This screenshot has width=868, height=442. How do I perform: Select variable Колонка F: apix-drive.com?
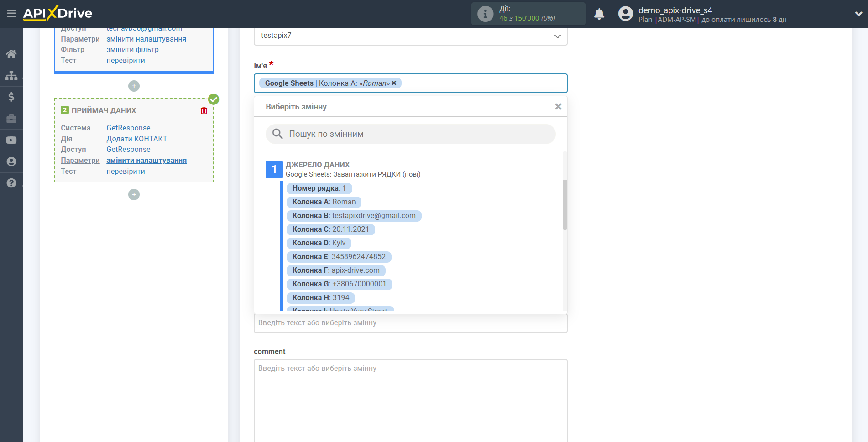(336, 270)
